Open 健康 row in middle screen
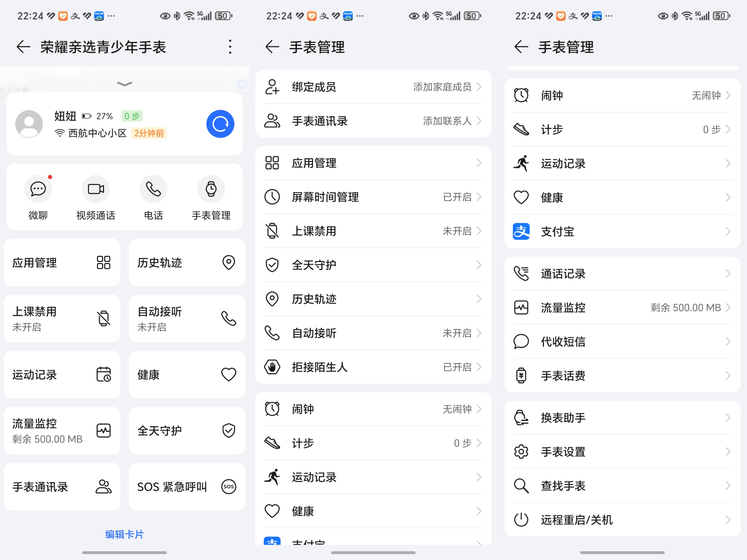The width and height of the screenshot is (747, 560). [x=374, y=511]
